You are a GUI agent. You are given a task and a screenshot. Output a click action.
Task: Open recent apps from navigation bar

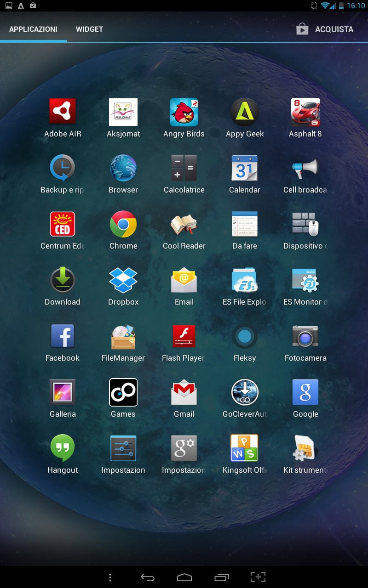[x=221, y=577]
